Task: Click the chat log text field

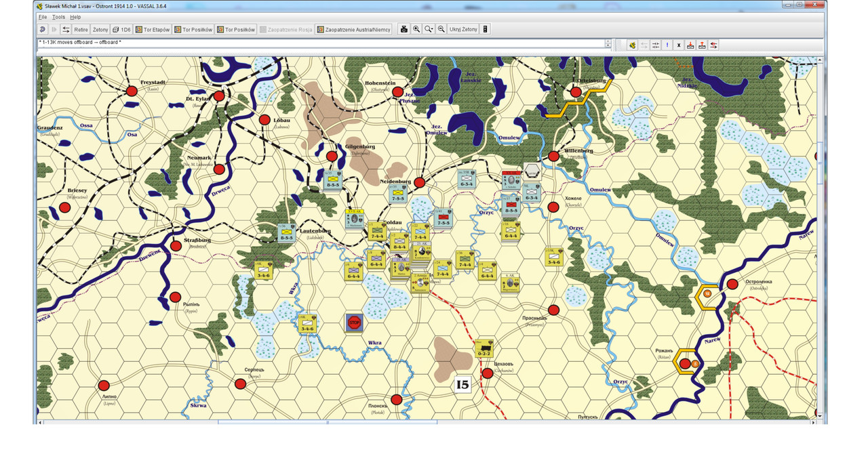Action: pyautogui.click(x=320, y=43)
